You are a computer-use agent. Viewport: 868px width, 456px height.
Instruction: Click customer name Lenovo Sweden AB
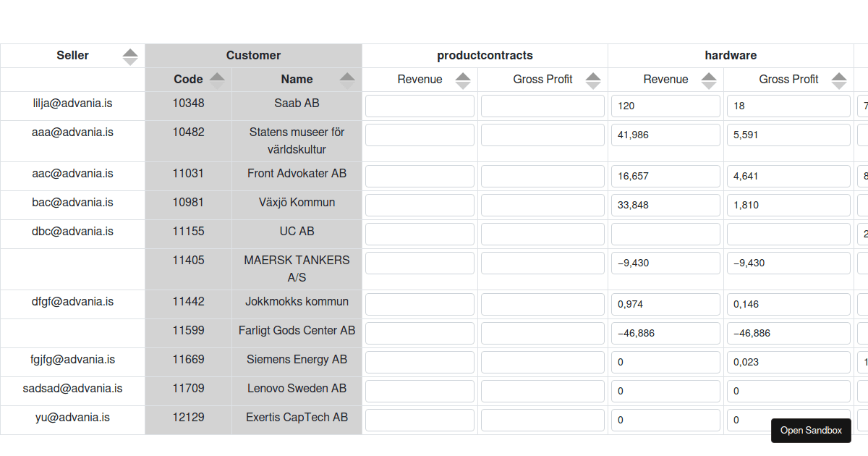[297, 389]
